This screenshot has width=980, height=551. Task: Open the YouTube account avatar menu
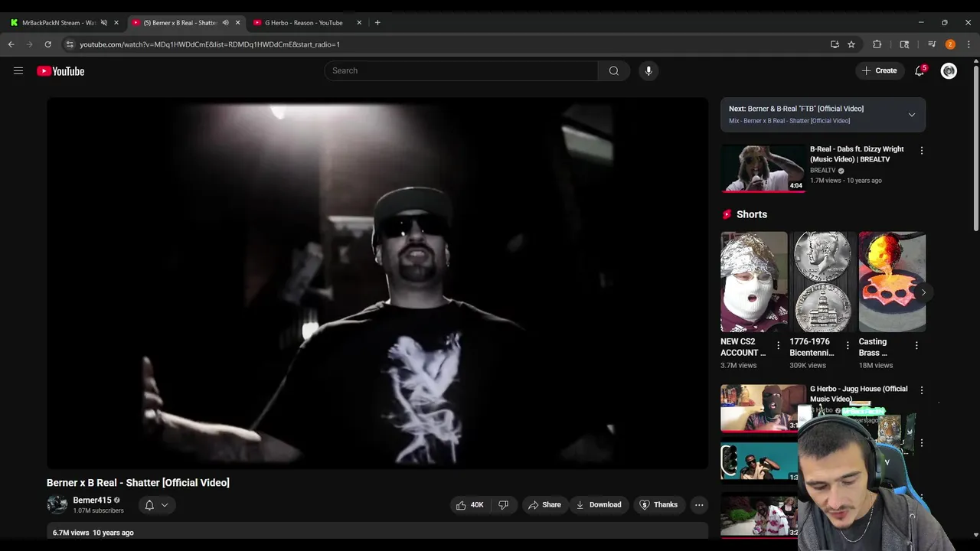coord(949,71)
